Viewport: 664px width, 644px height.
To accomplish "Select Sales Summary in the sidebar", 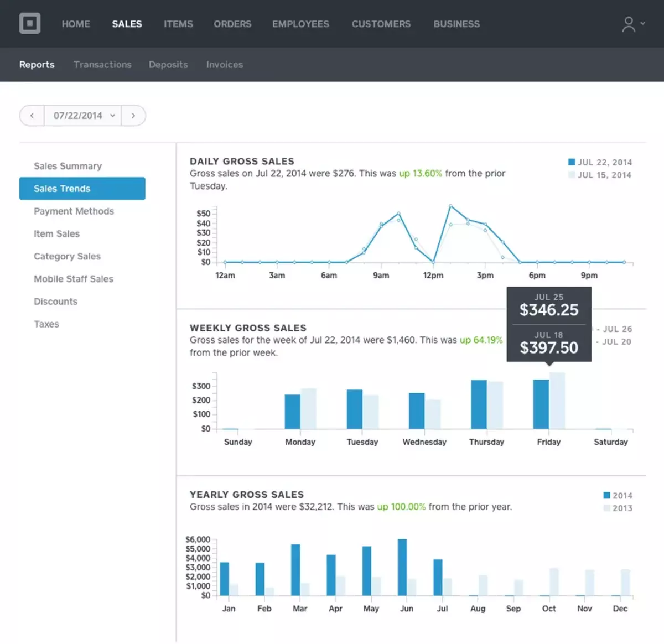I will 68,166.
